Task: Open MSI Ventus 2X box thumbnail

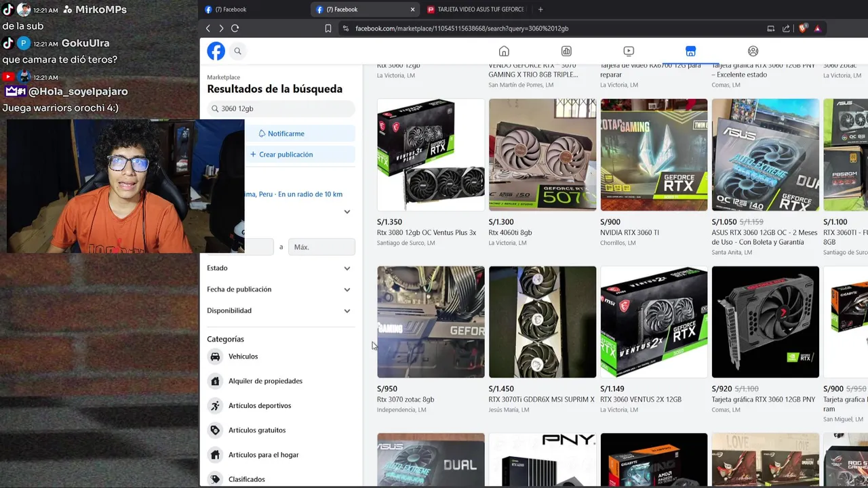Action: [x=654, y=322]
